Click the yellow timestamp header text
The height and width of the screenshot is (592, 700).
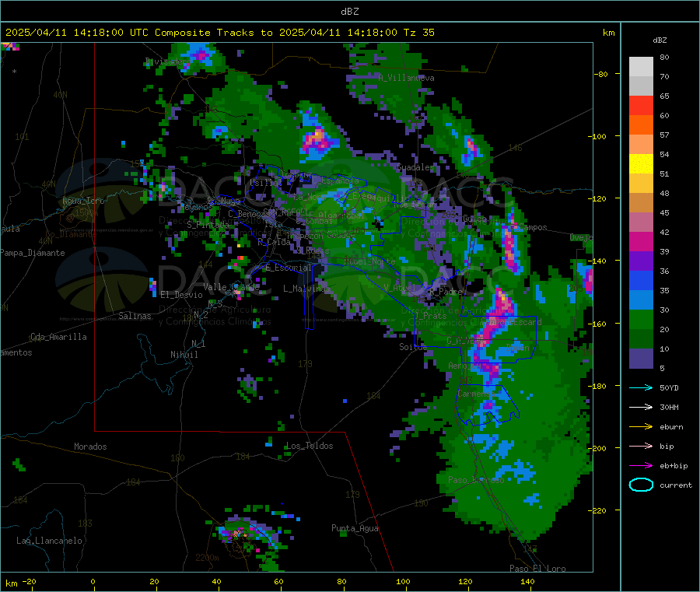pos(219,33)
